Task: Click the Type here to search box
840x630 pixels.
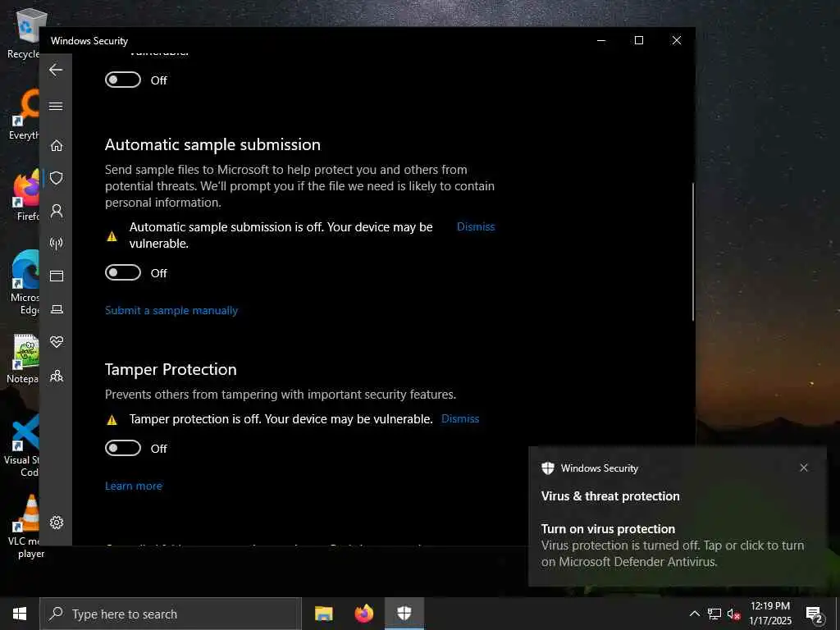Action: click(x=171, y=614)
